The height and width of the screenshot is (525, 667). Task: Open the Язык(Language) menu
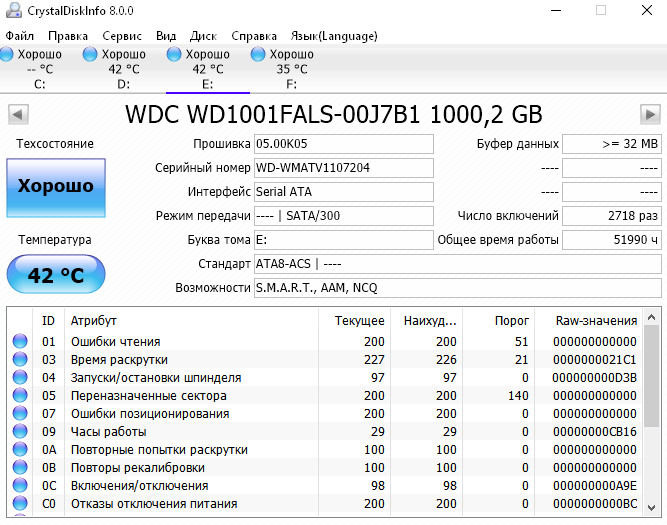[x=334, y=36]
